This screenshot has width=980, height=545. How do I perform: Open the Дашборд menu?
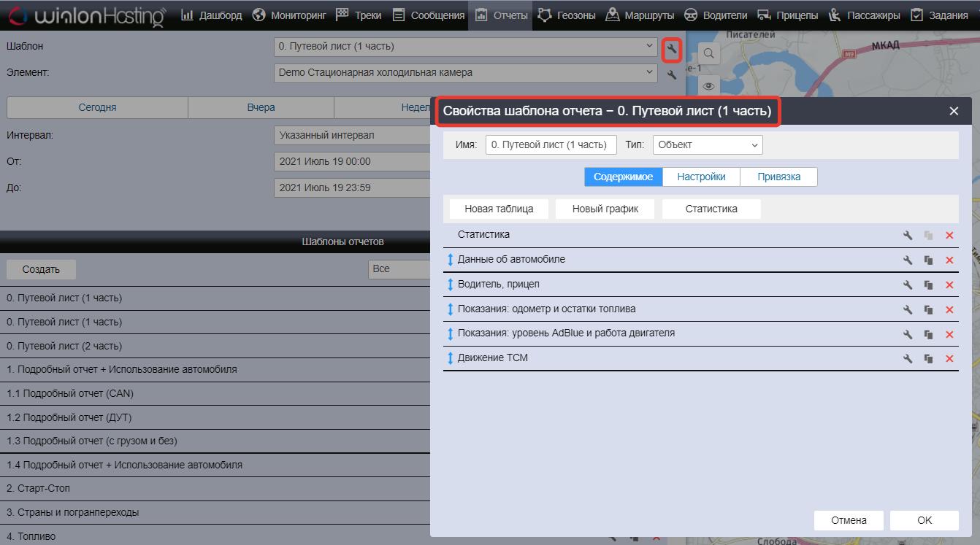coord(211,15)
